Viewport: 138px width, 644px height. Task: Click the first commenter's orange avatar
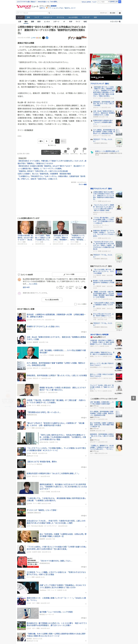19,280
